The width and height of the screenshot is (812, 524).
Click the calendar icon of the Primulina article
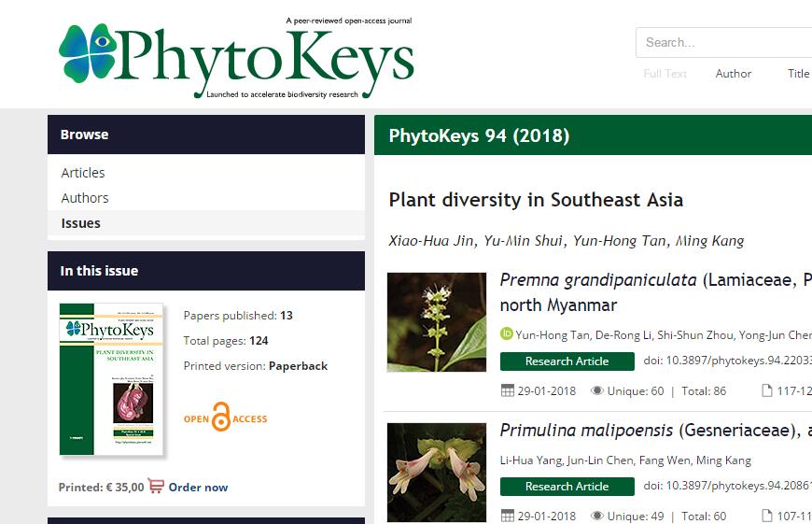click(x=508, y=516)
